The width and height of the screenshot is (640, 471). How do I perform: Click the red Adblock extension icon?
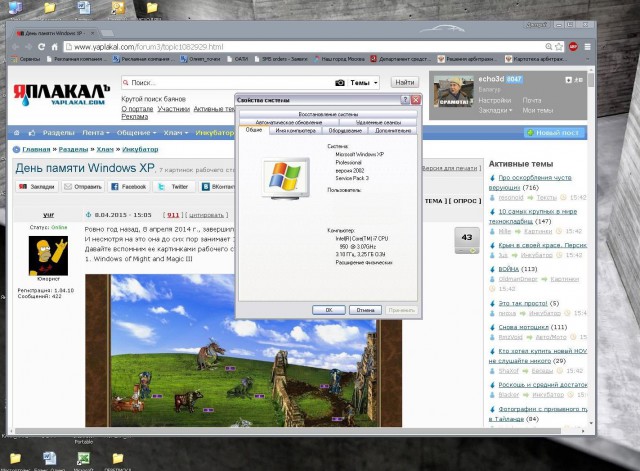(573, 47)
